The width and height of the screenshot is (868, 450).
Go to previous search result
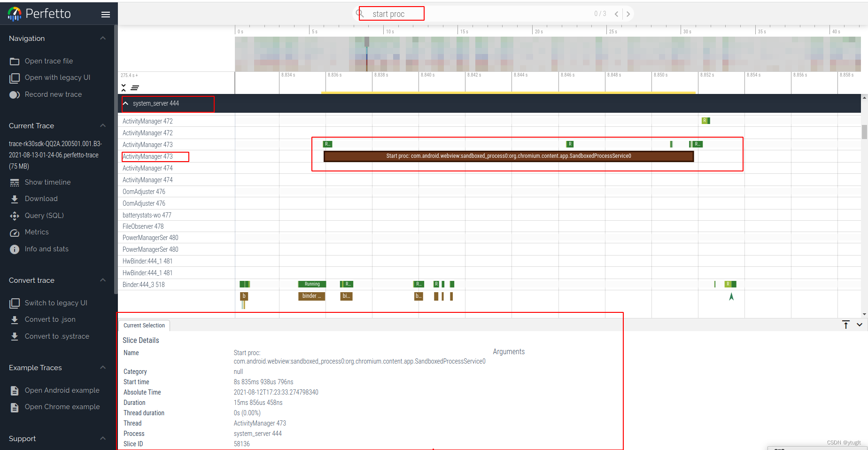point(616,14)
